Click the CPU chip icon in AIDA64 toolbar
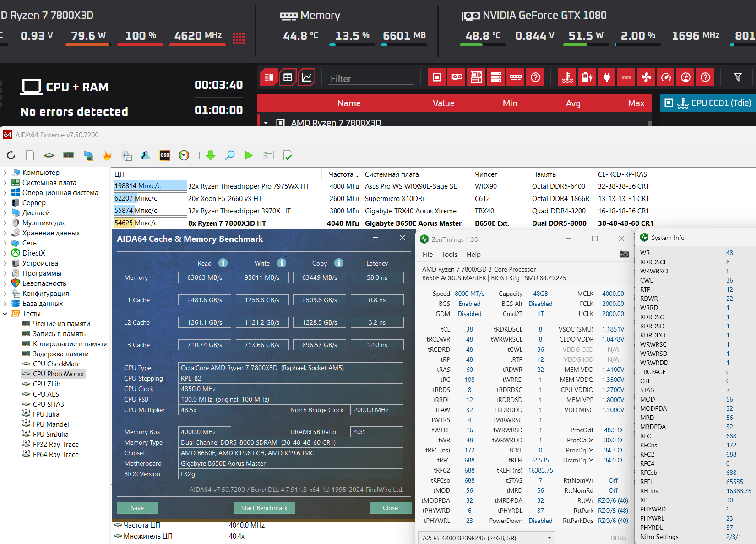The width and height of the screenshot is (756, 544). [x=49, y=155]
